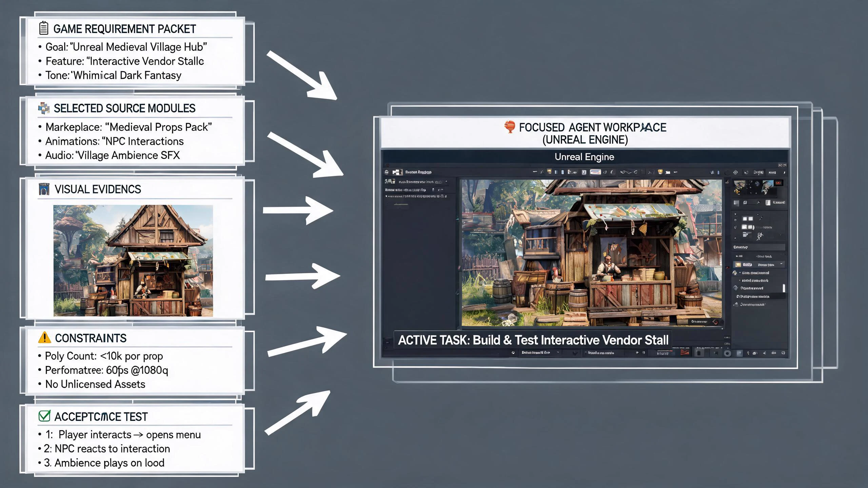Select the indented second property row in details list
Screen dimensions: 868x488
coord(755,281)
